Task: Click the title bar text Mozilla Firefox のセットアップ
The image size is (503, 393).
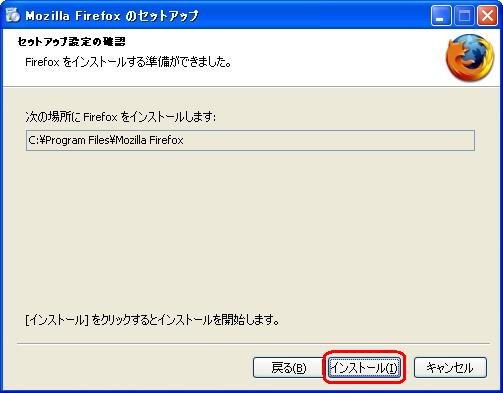Action: point(112,16)
